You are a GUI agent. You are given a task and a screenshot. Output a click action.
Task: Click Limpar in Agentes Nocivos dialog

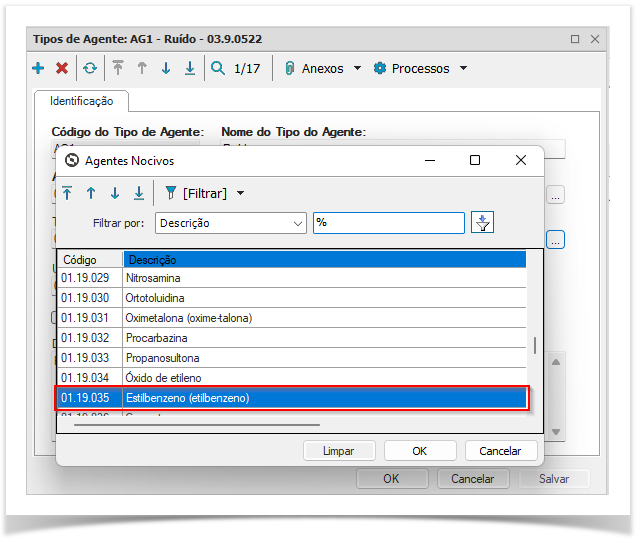(x=339, y=451)
